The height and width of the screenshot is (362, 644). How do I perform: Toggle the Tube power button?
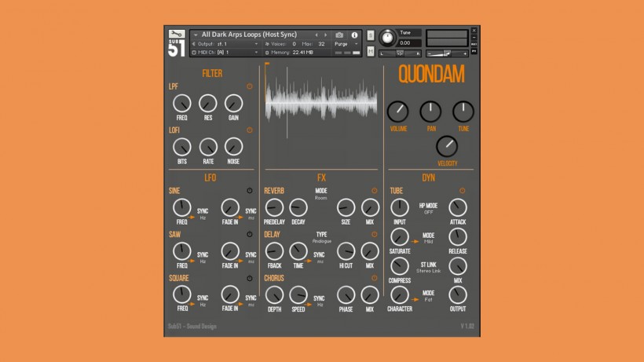point(462,191)
